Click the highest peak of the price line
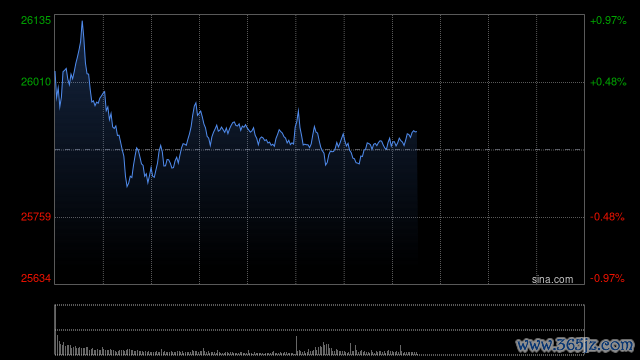640x360 pixels. (82, 21)
